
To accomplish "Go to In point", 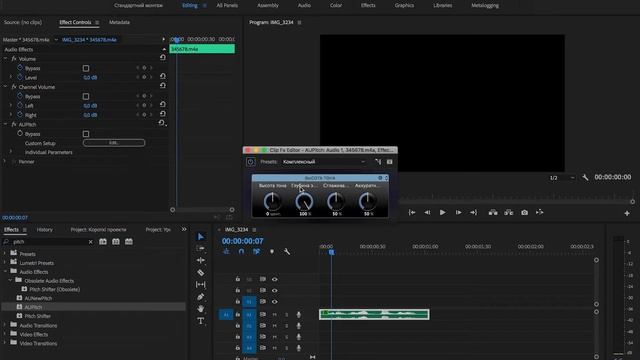I will point(412,213).
